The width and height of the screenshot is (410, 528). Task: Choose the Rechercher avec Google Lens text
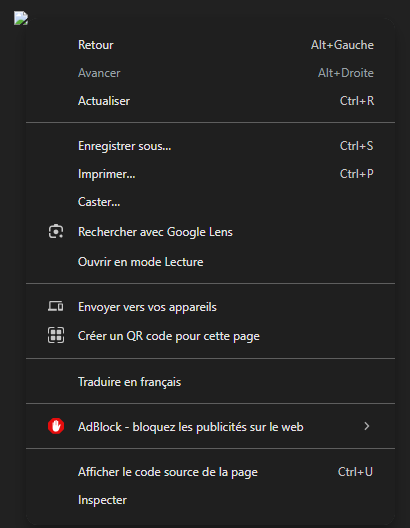coord(155,232)
